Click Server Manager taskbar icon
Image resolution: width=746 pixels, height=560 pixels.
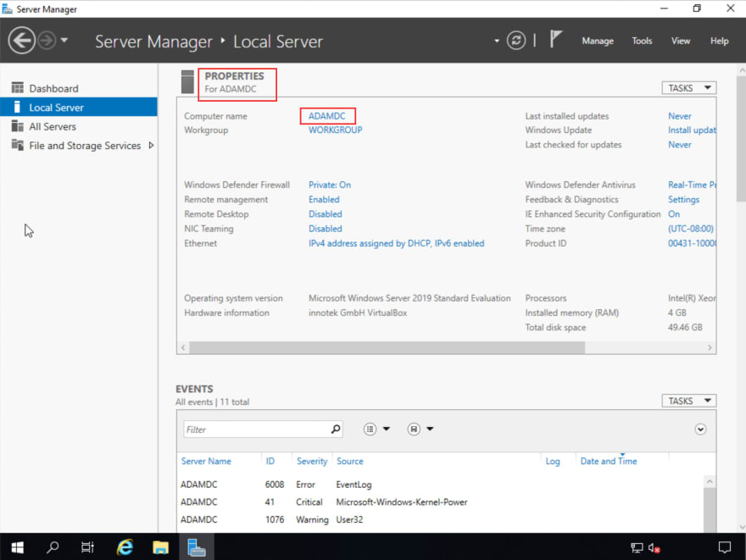coord(196,547)
